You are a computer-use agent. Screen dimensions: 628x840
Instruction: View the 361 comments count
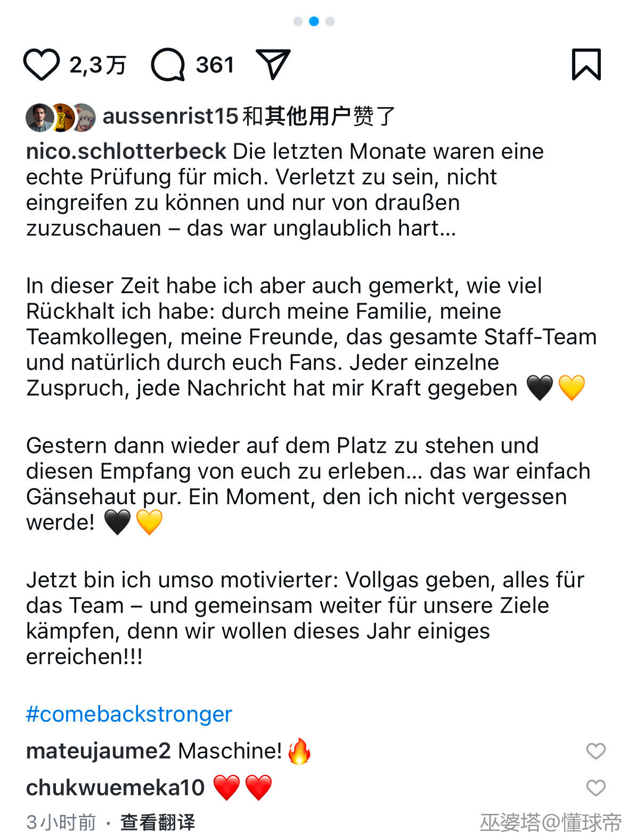215,65
